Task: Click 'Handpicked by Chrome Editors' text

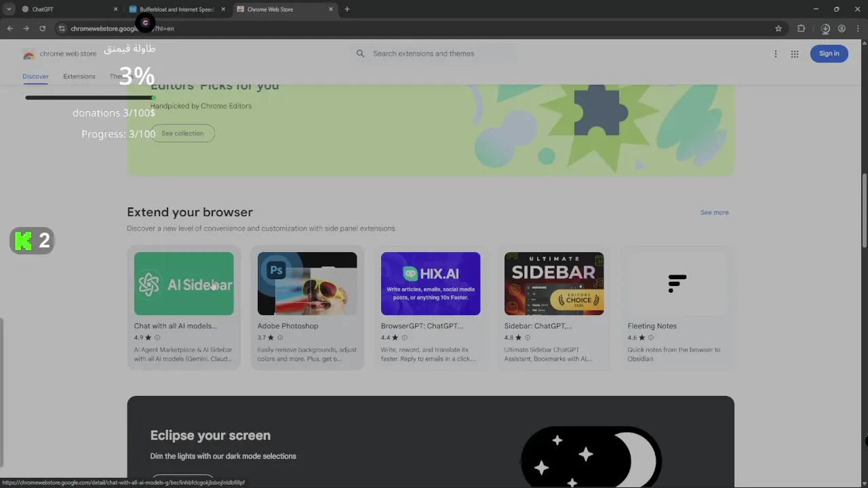Action: pos(201,106)
